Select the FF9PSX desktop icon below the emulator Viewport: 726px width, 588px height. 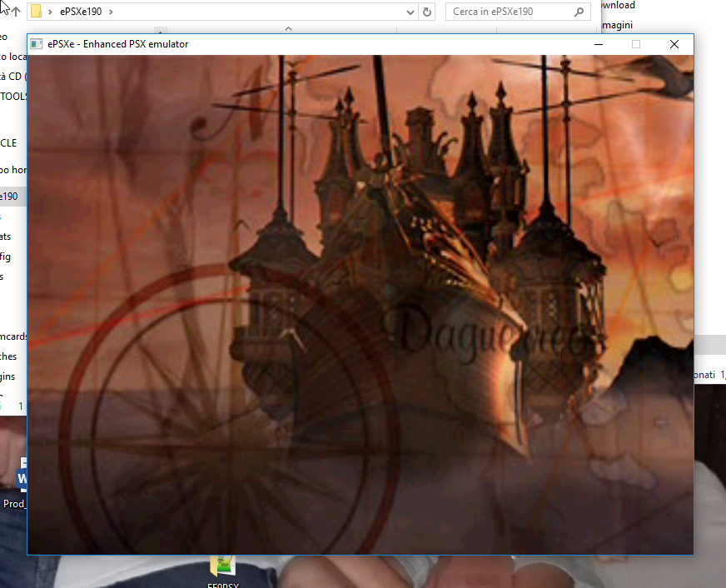click(x=223, y=572)
